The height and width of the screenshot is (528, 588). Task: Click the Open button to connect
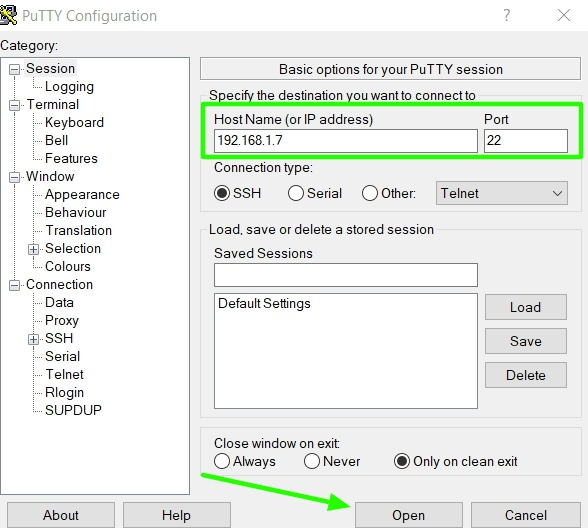click(408, 515)
